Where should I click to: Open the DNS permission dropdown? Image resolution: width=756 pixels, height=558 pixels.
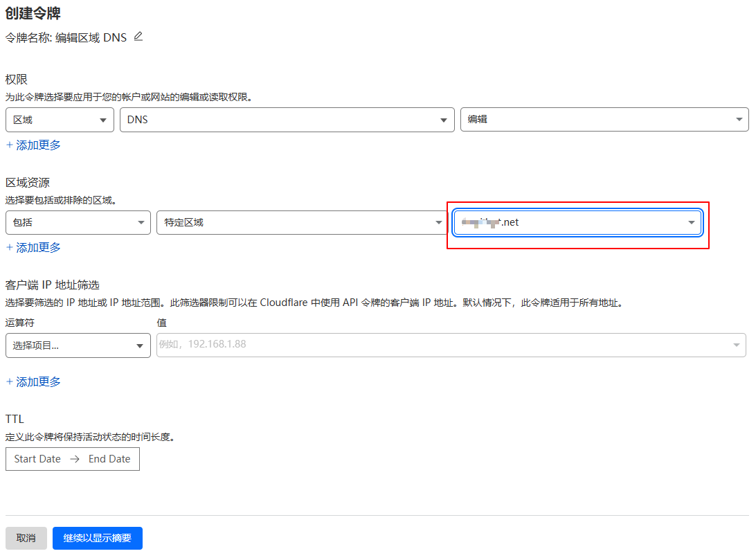click(287, 120)
